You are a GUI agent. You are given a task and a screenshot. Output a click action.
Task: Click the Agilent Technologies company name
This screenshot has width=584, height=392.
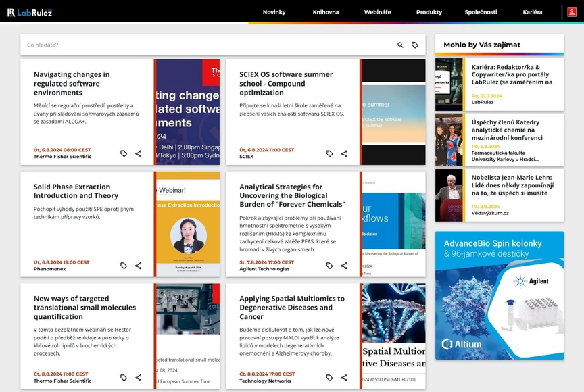tap(264, 269)
